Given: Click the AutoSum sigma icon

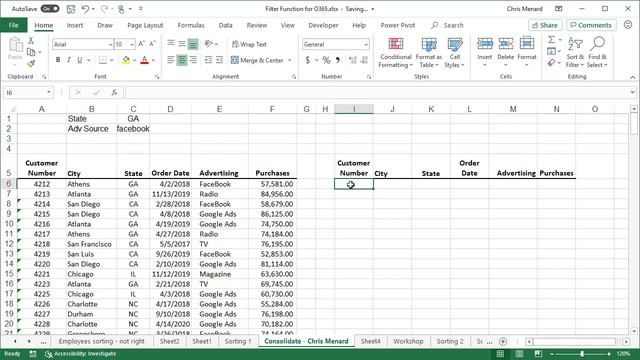Looking at the screenshot, I should coord(551,40).
